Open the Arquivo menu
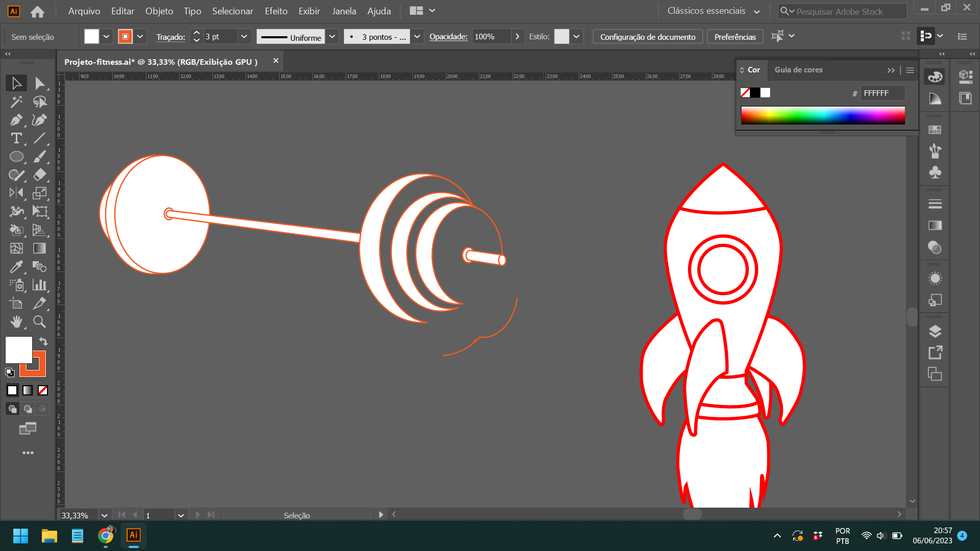This screenshot has height=551, width=980. (84, 11)
